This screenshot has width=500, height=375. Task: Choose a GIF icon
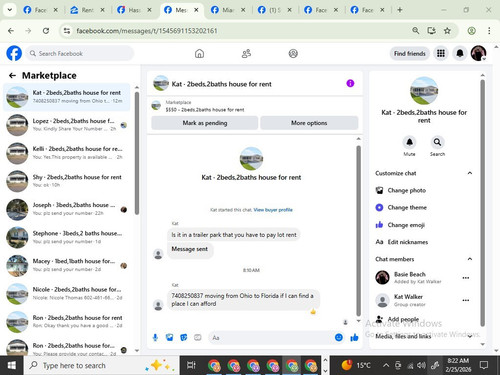198,338
